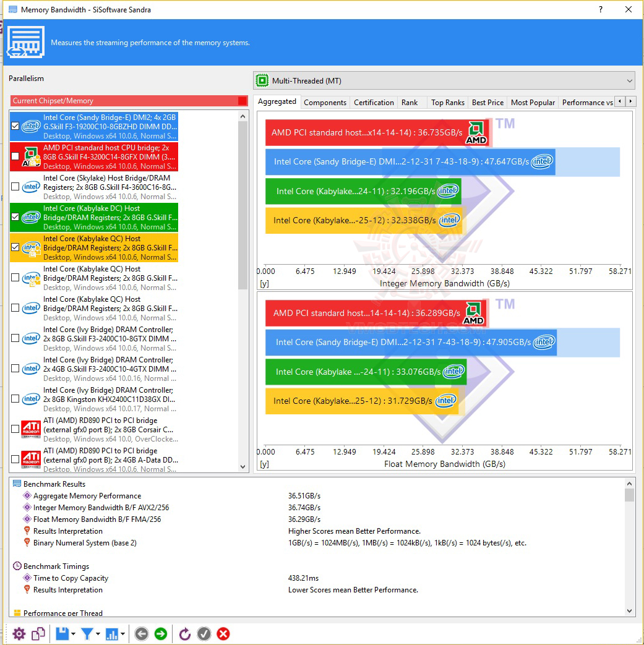644x645 pixels.
Task: Click the AMD logo on Integer bandwidth red bar
Action: coord(476,132)
